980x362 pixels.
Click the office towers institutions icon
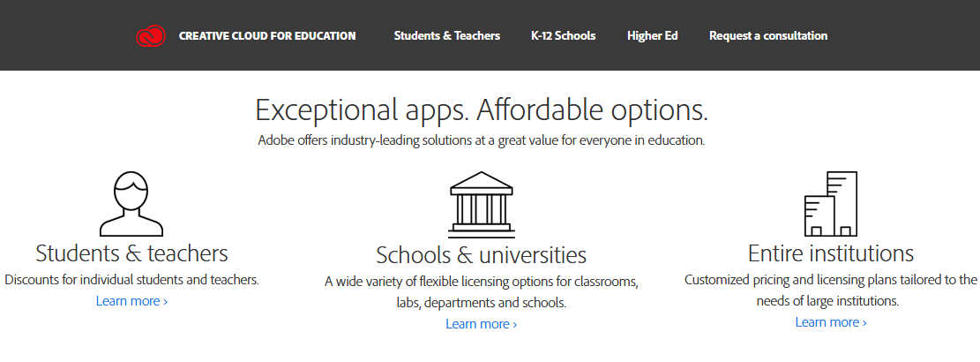tap(830, 204)
